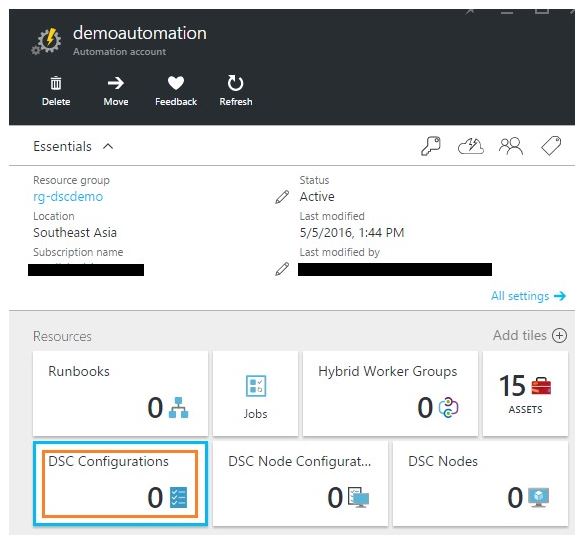Click the Delete trash can icon
Image resolution: width=586 pixels, height=545 pixels.
[x=56, y=83]
